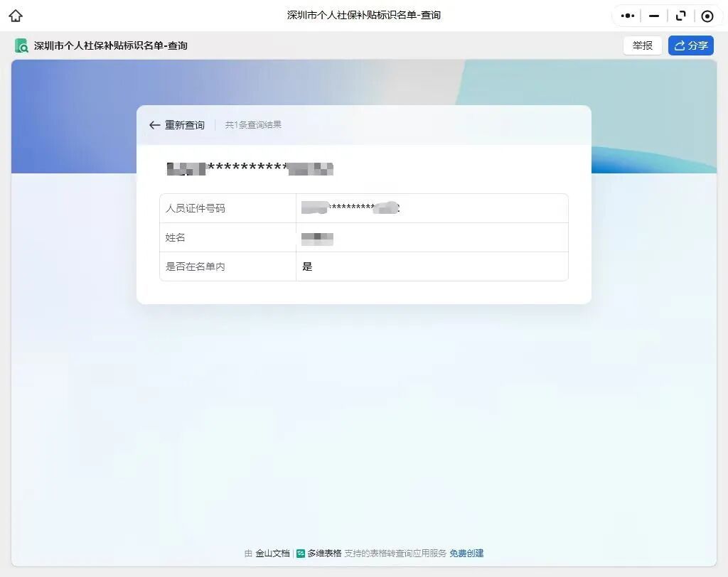Minimize the mini program window
The image size is (728, 577).
pos(654,16)
